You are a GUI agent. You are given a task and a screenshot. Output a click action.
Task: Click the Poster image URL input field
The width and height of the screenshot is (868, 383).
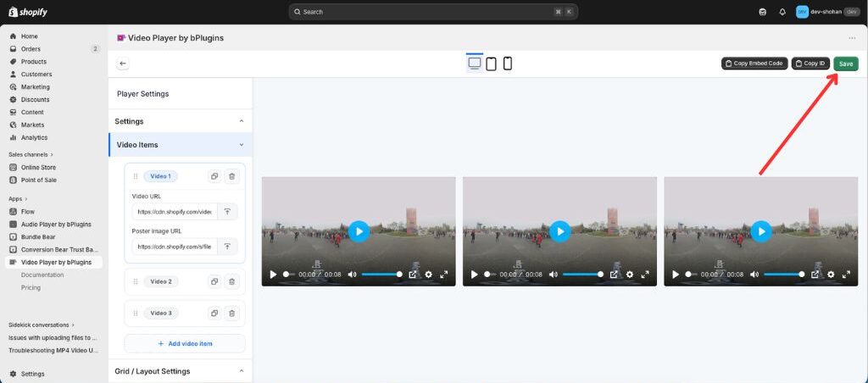coord(175,247)
